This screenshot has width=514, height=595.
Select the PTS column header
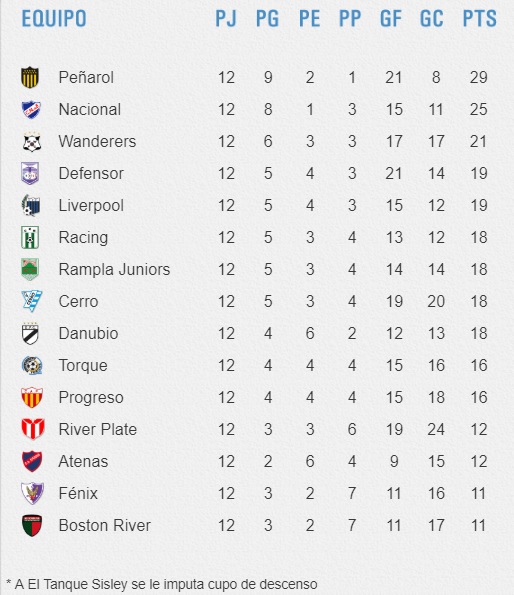(479, 18)
